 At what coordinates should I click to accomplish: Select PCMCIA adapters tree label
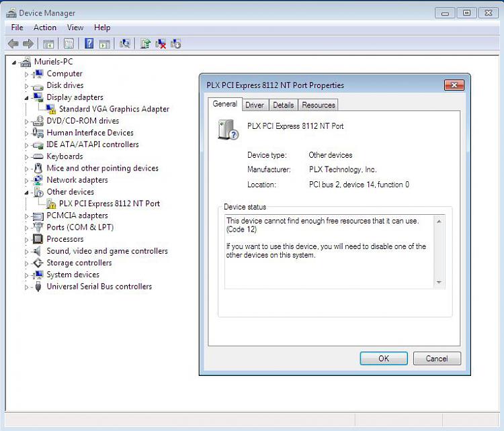pos(77,215)
